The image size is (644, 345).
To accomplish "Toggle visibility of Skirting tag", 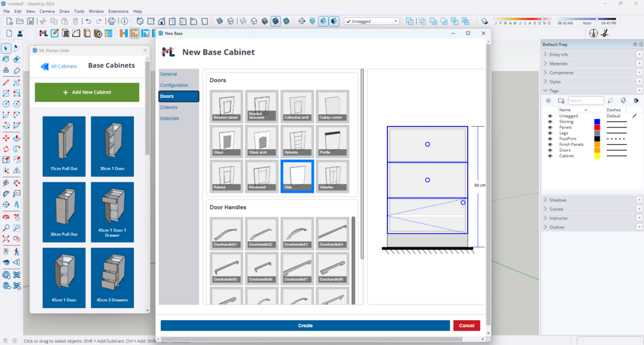I will (x=550, y=122).
